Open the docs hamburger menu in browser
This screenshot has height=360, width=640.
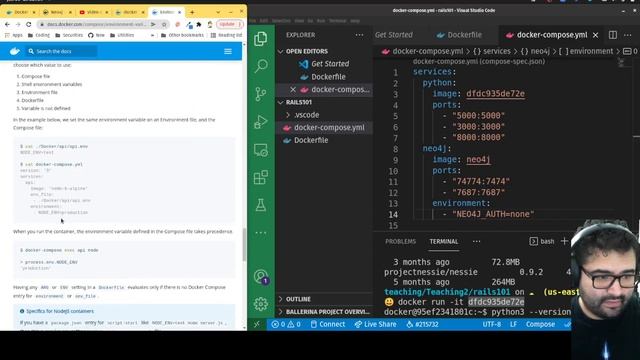click(228, 51)
